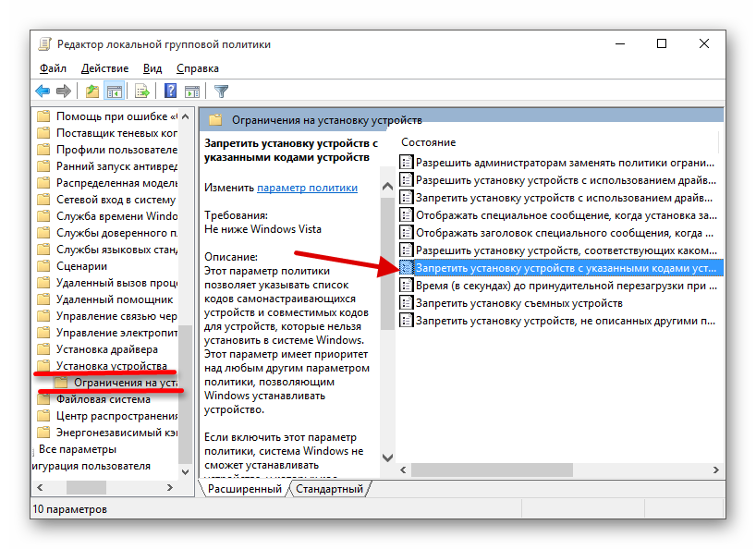Select policy Время (в секундах) до принудительной перезагрузки
Screen dimensions: 756x549
(564, 286)
